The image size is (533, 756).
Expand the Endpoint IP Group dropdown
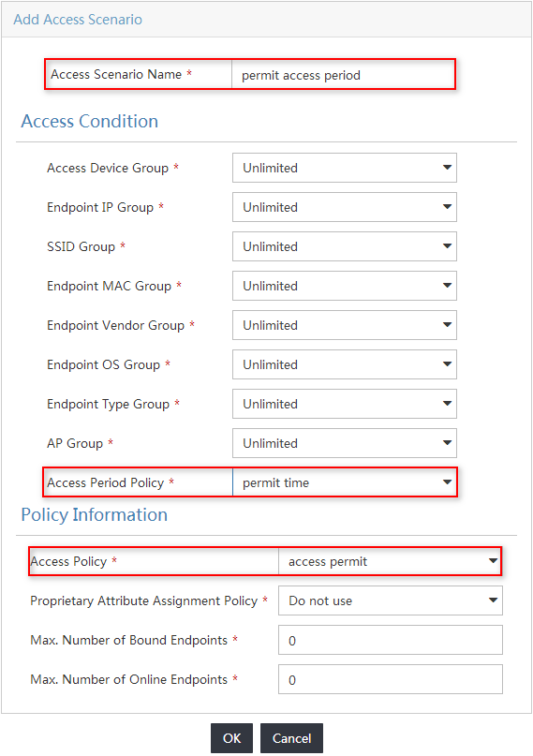coord(344,207)
